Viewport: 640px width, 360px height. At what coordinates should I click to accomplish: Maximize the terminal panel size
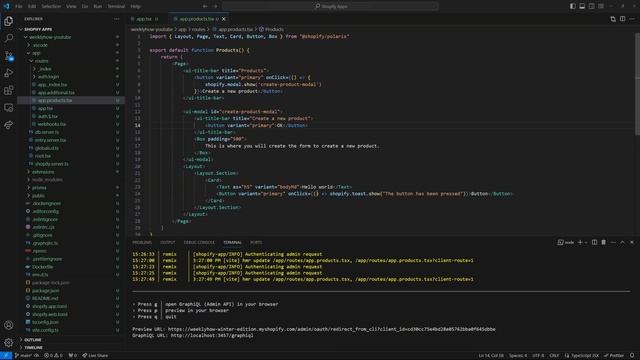(x=622, y=242)
